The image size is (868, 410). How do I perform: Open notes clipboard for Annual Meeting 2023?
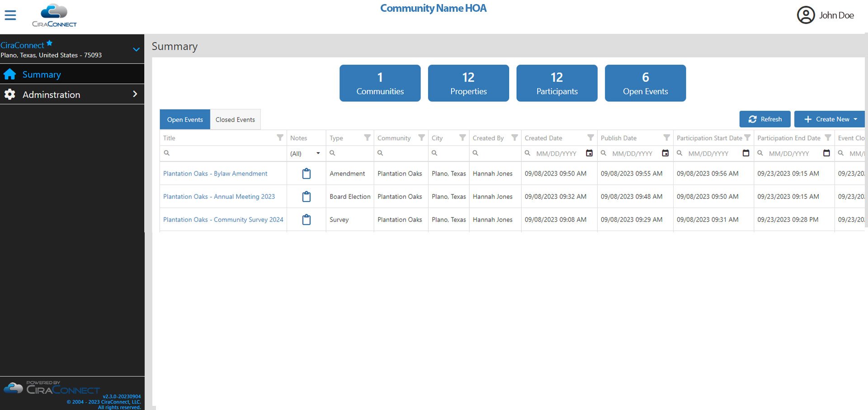[x=306, y=197]
